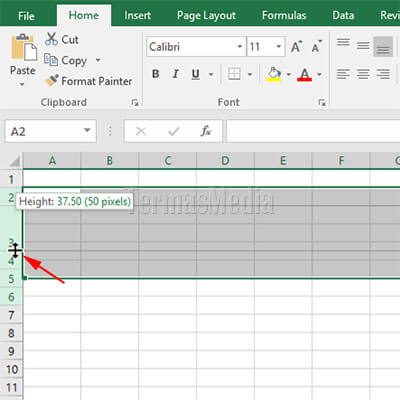The width and height of the screenshot is (400, 400).
Task: Select column E header
Action: click(283, 161)
